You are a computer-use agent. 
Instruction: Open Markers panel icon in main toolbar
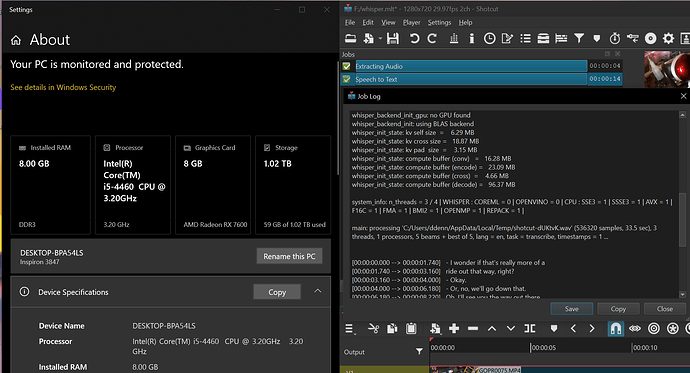pyautogui.click(x=597, y=39)
